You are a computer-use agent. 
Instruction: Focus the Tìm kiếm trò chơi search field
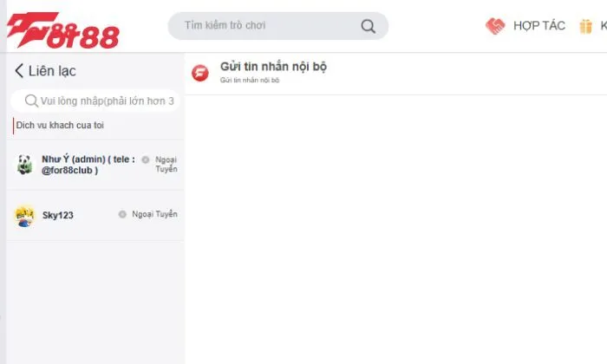click(x=269, y=26)
